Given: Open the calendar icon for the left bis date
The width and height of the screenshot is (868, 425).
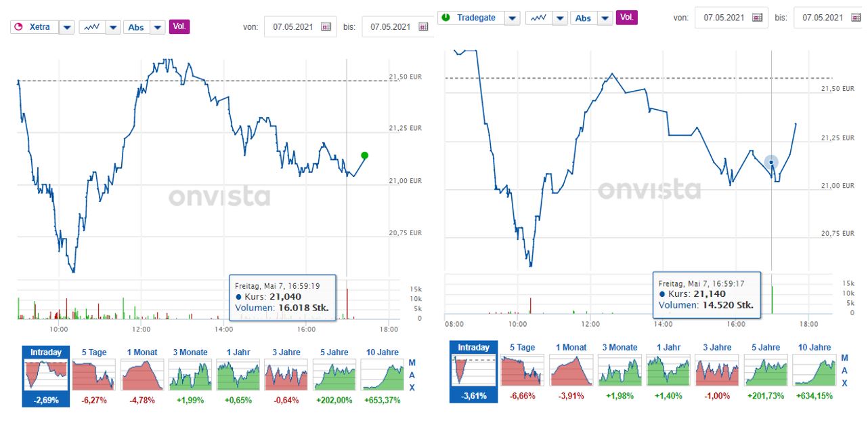Looking at the screenshot, I should (423, 26).
